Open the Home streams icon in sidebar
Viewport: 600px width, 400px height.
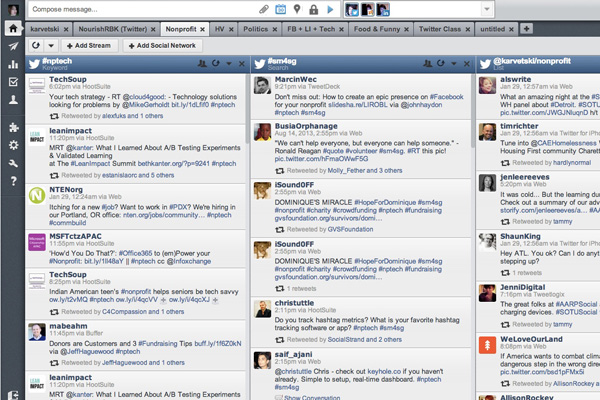click(x=13, y=28)
